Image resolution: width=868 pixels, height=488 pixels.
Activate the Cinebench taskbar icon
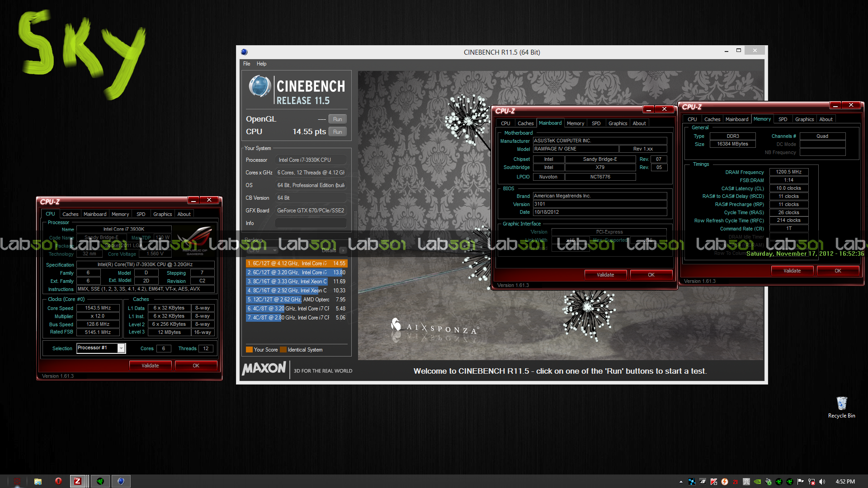pyautogui.click(x=121, y=481)
